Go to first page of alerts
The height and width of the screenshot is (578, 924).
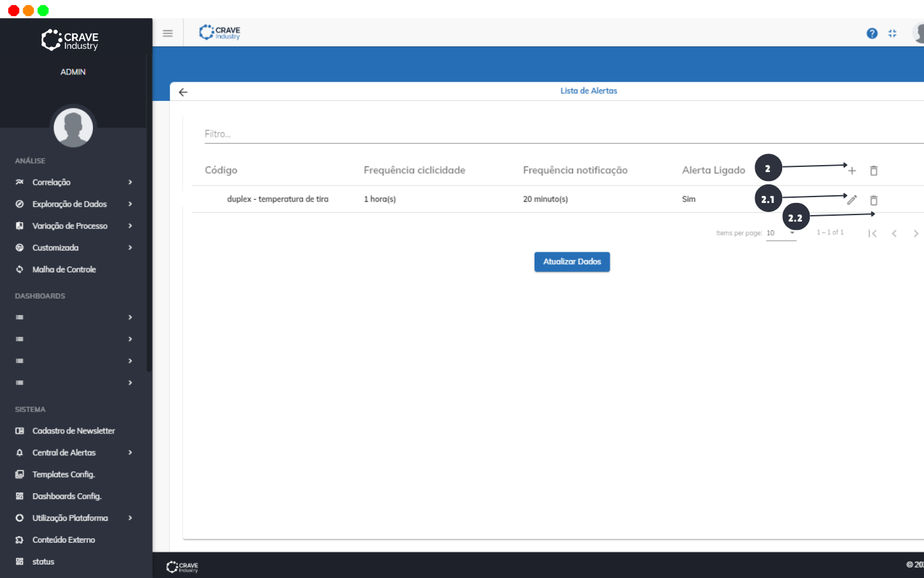pyautogui.click(x=873, y=233)
